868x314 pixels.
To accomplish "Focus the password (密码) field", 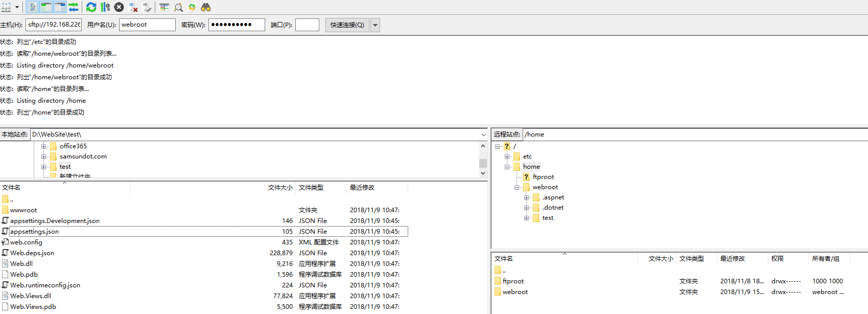I will click(237, 25).
